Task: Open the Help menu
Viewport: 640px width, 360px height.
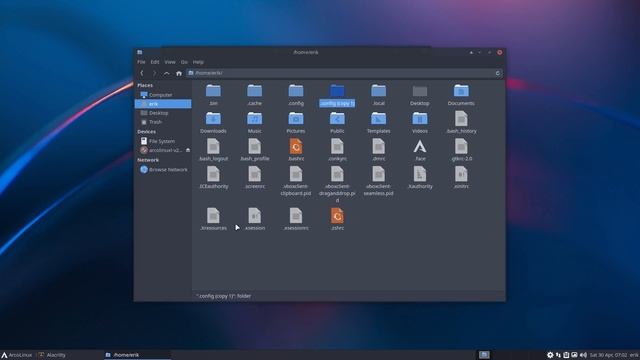Action: click(198, 62)
